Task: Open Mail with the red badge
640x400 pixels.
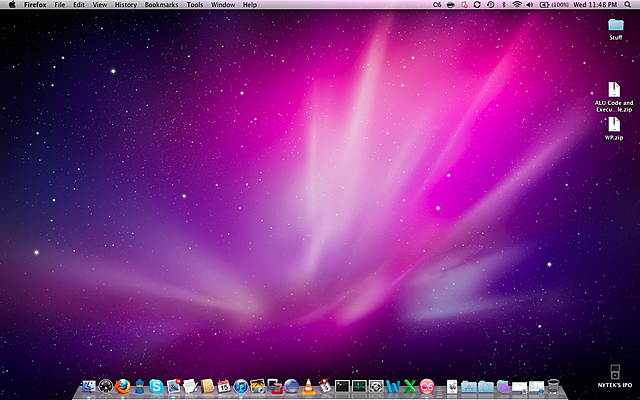Action: (x=174, y=385)
